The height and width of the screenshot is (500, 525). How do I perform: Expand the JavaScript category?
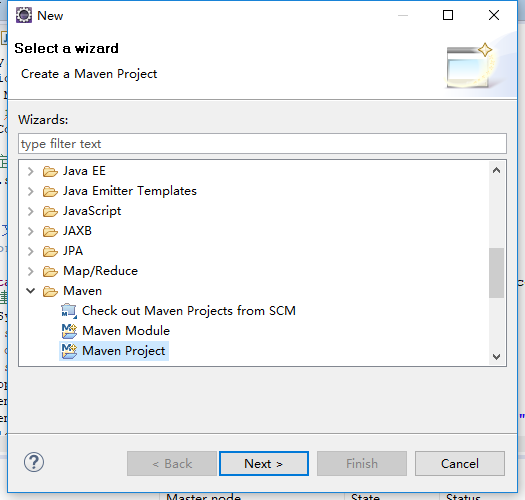[x=30, y=211]
